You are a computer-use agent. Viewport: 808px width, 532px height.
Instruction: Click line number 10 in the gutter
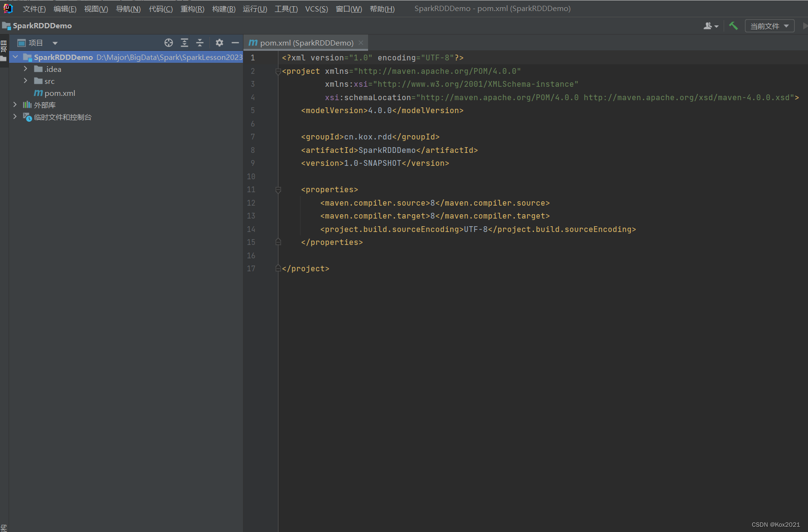click(251, 177)
